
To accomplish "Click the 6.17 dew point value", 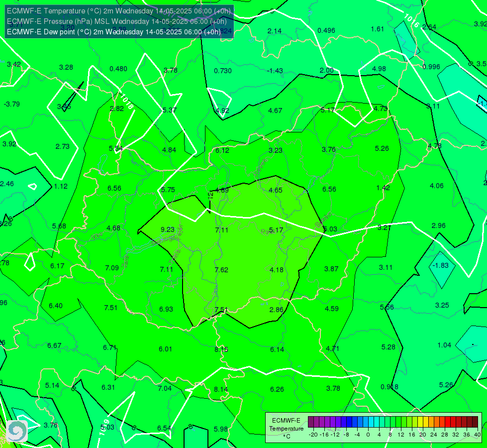I will 57,266.
